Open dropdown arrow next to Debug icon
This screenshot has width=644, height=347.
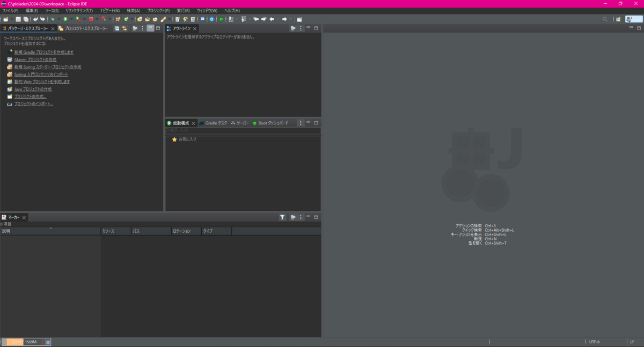tap(58, 19)
